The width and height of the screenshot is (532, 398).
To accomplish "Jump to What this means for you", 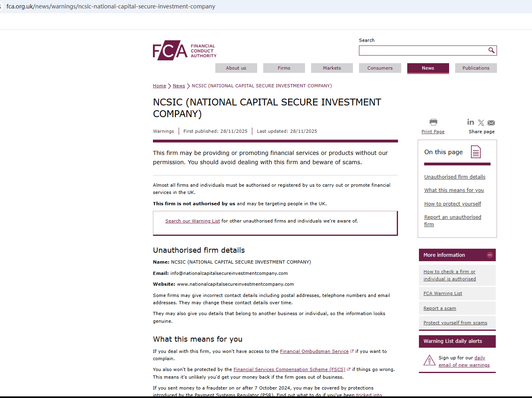I will pyautogui.click(x=454, y=190).
